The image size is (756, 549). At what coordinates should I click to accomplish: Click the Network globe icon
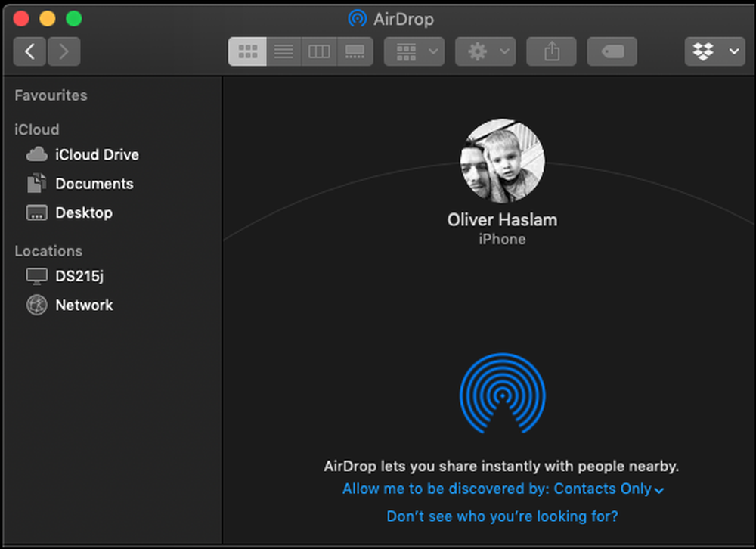pyautogui.click(x=36, y=305)
